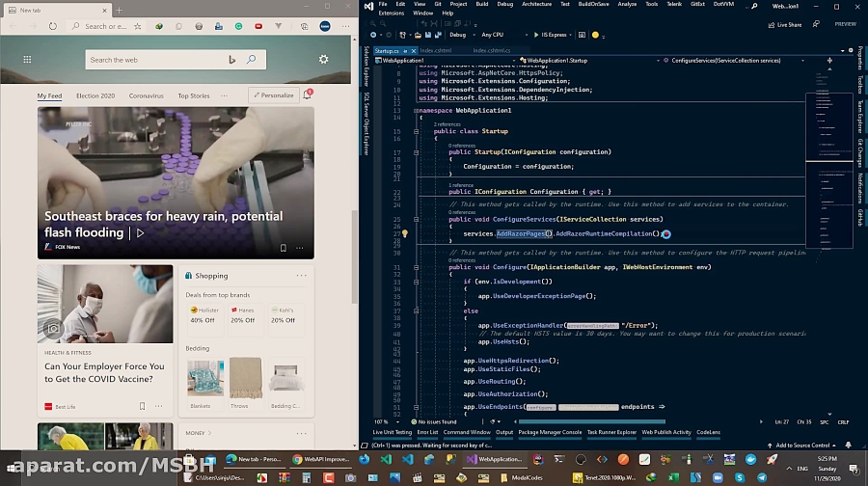Click Navigate Backward in Visual Studio toolbar
This screenshot has height=486, width=868.
[373, 35]
